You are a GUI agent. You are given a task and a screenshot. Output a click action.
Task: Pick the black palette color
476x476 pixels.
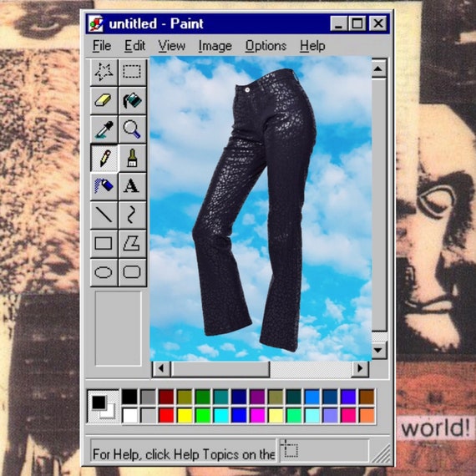[129, 397]
